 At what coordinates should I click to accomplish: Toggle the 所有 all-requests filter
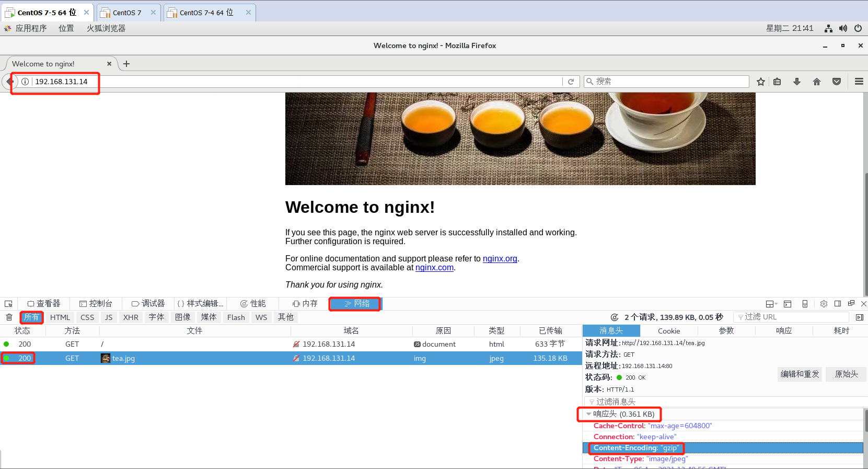click(31, 317)
